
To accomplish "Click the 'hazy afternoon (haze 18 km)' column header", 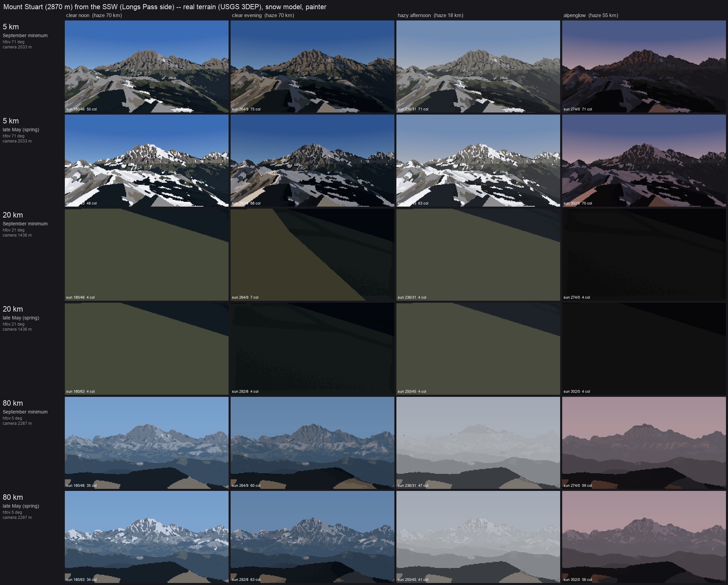I will 430,15.
